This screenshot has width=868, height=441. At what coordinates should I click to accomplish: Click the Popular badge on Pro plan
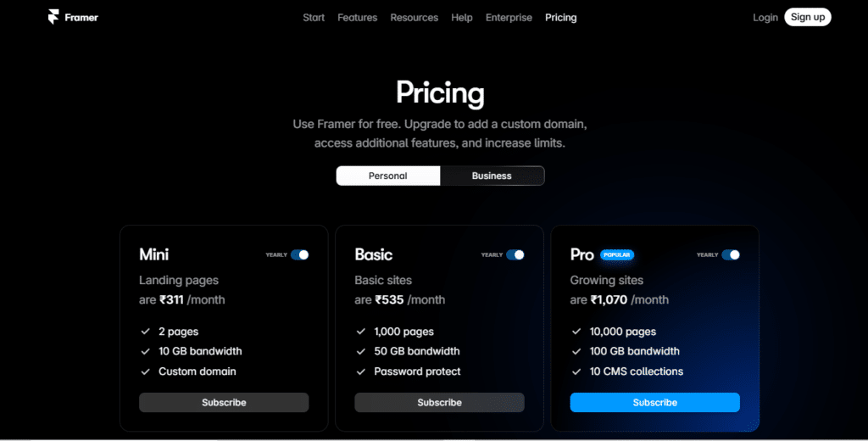pos(617,255)
